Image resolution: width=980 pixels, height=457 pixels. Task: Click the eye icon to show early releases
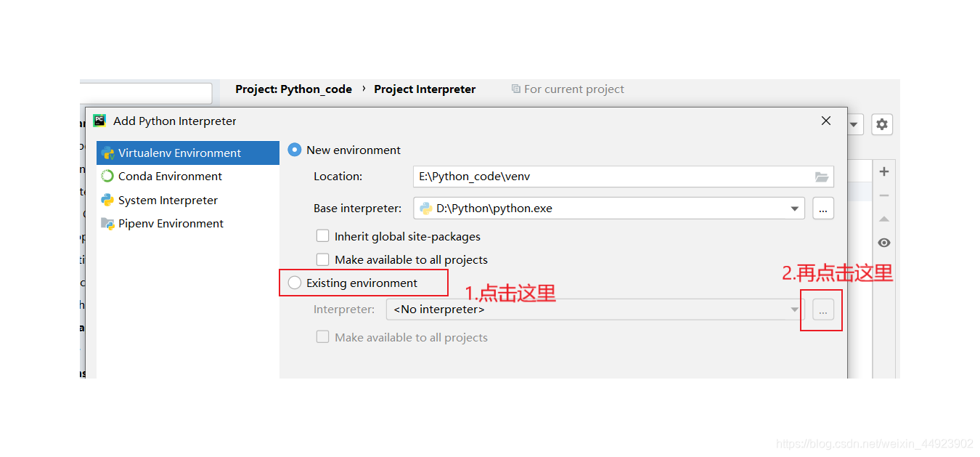[883, 243]
